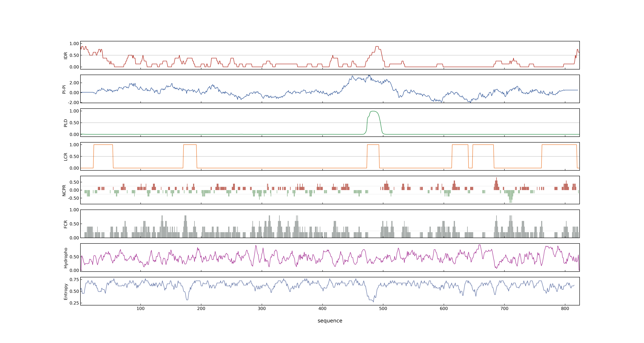Viewport: 644px width, 343px height.
Task: Click the Pi-Pi axis label
Action: click(64, 89)
